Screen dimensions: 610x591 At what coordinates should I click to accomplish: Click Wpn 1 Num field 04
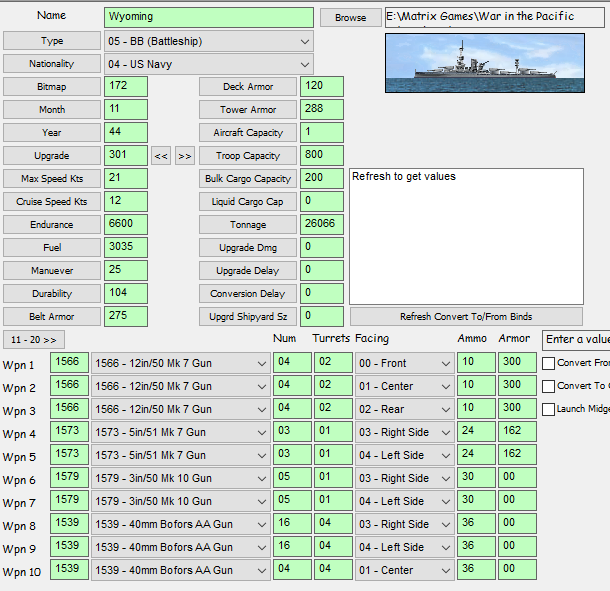click(x=292, y=363)
